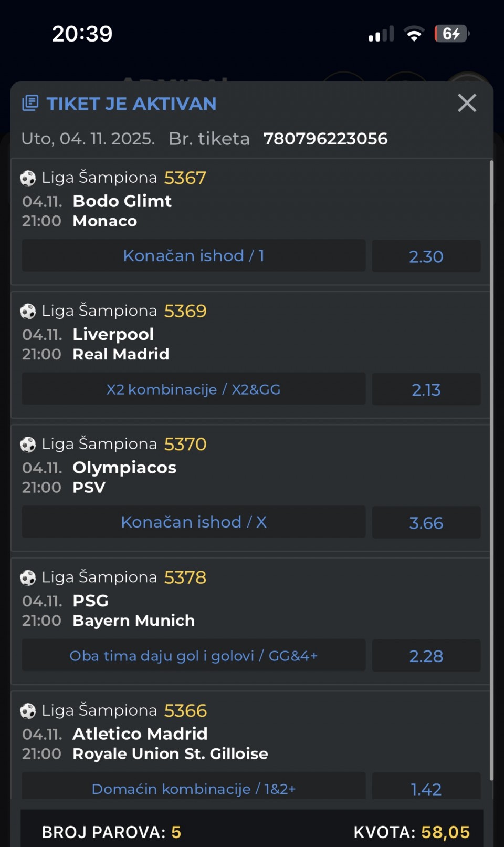This screenshot has height=847, width=504.
Task: Tap the soccer ball icon for Atletico Madrid match
Action: click(x=28, y=711)
